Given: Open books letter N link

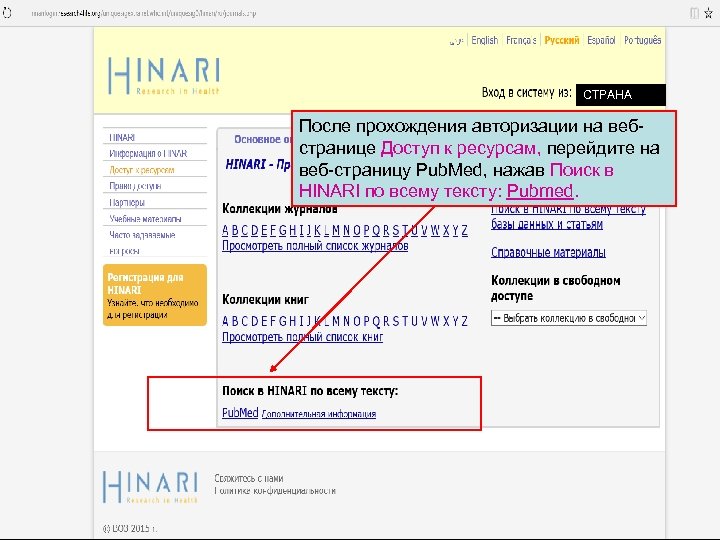Looking at the screenshot, I should coord(346,321).
